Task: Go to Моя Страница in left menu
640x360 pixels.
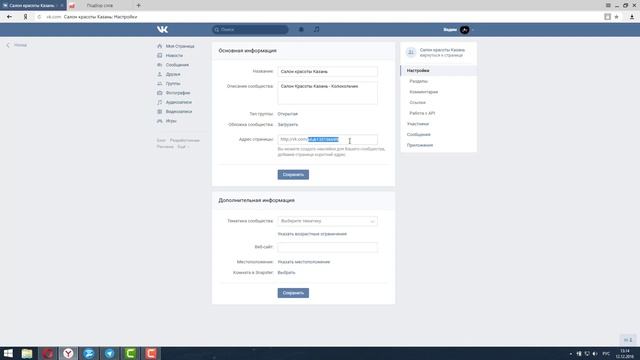Action: click(x=180, y=46)
